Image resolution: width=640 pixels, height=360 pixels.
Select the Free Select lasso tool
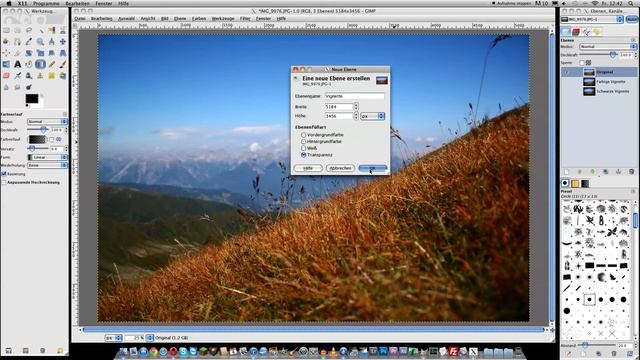(x=29, y=30)
